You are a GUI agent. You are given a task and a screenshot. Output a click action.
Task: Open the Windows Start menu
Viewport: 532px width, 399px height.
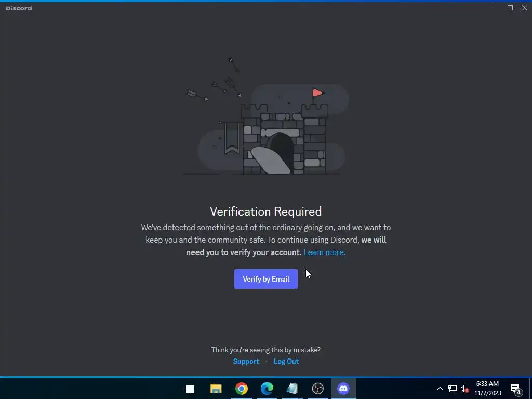[x=190, y=389]
